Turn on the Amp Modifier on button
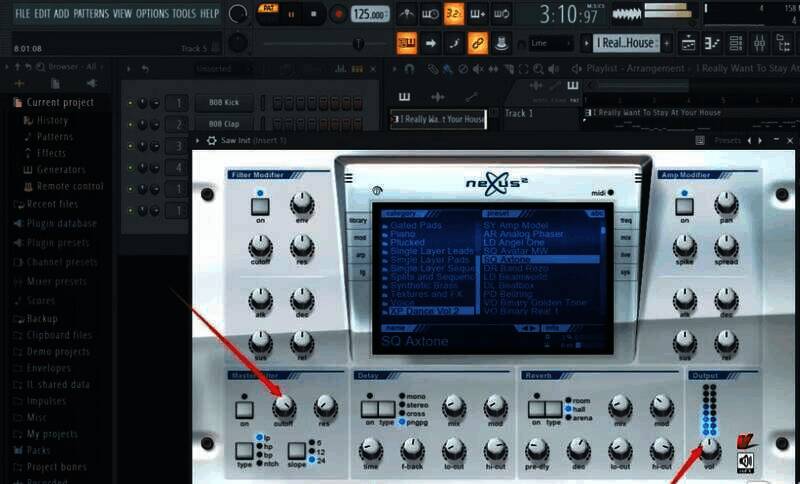Screen dimensions: 800x484 [684, 207]
